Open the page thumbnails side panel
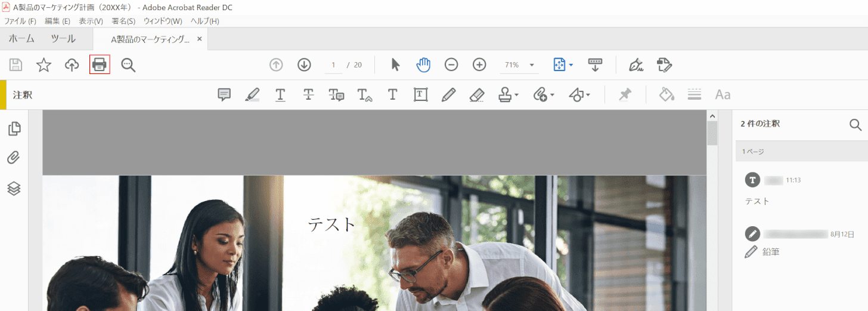Viewport: 868px width, 311px height. [x=14, y=128]
